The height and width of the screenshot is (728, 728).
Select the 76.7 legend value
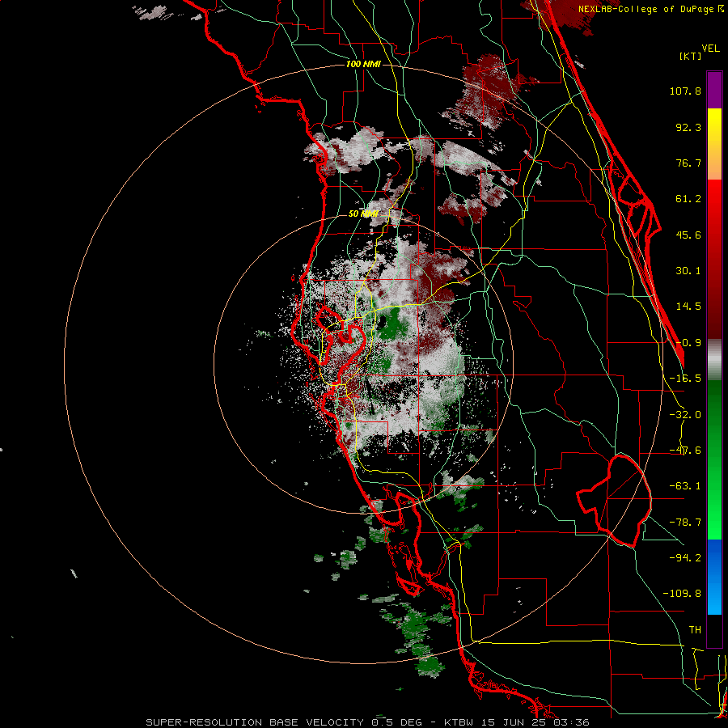(x=688, y=163)
